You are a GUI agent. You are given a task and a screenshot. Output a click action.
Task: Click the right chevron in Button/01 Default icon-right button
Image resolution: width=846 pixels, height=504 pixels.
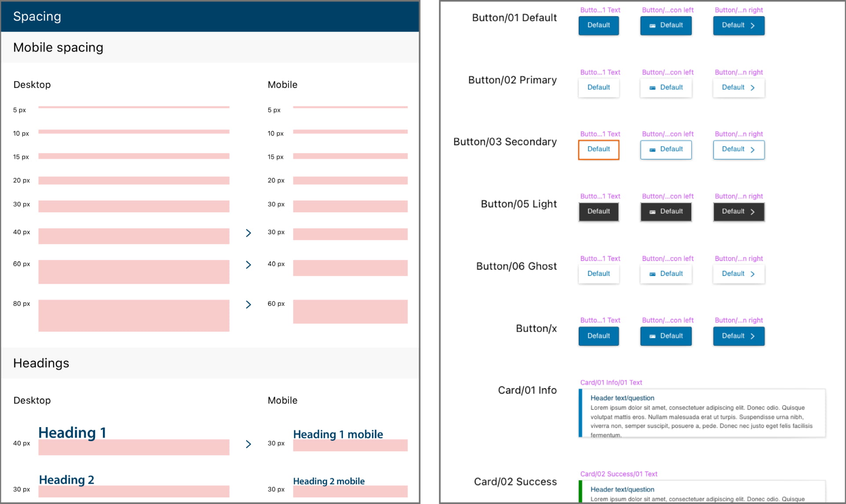[753, 25]
